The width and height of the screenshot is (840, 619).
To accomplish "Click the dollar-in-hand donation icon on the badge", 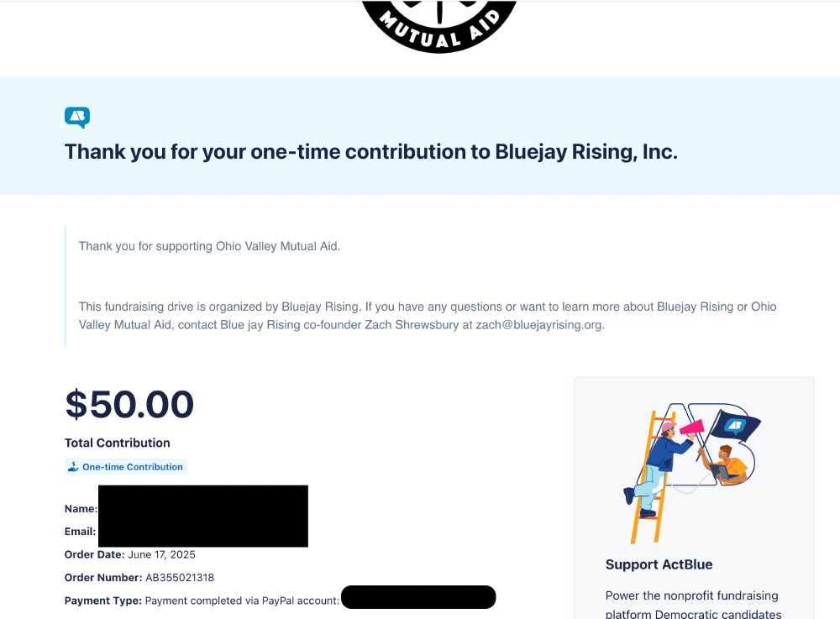I will 73,466.
